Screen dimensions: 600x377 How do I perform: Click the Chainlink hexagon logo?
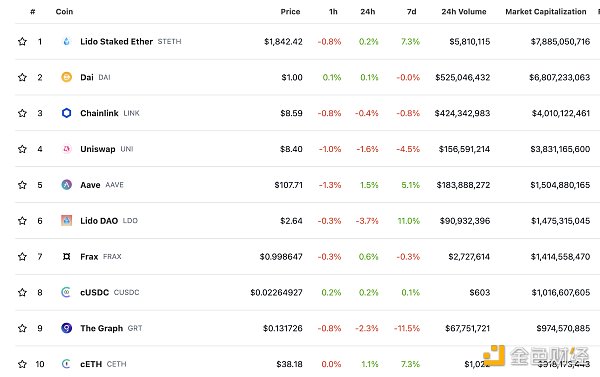click(67, 113)
